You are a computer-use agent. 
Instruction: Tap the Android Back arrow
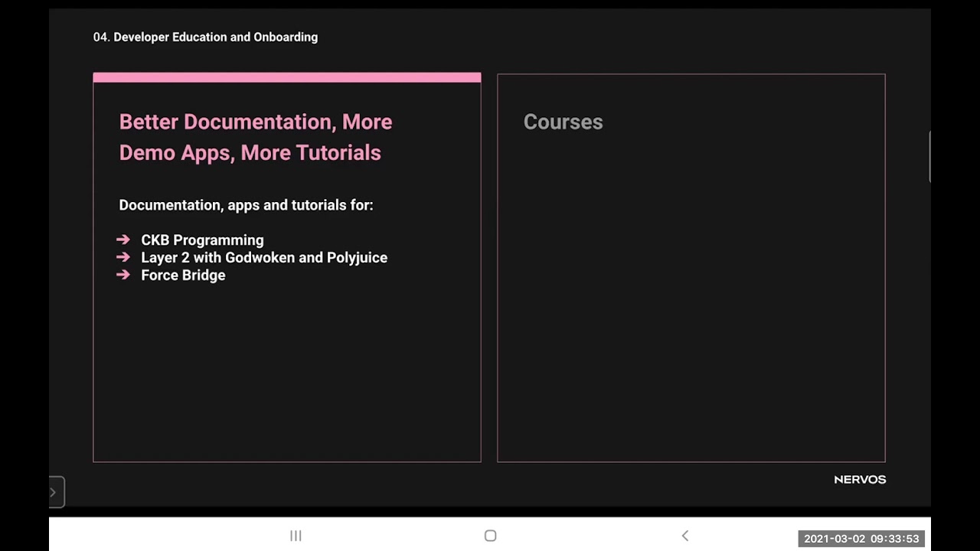(685, 536)
